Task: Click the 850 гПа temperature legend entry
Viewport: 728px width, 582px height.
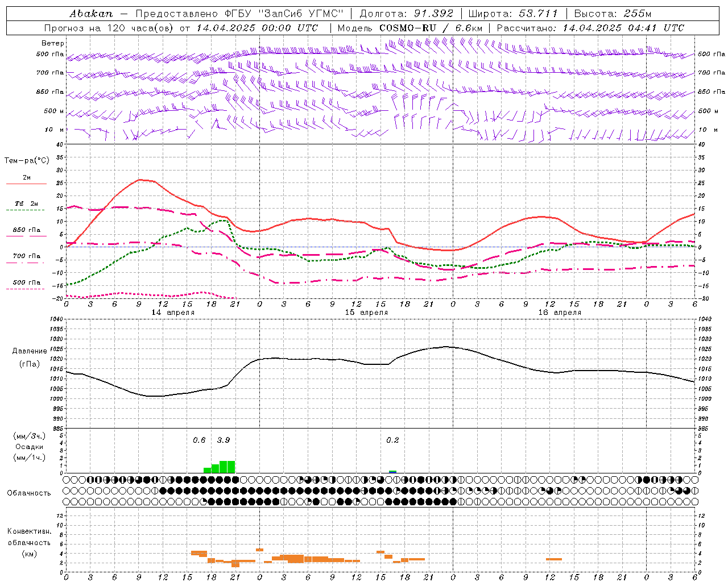Action: coord(27,230)
